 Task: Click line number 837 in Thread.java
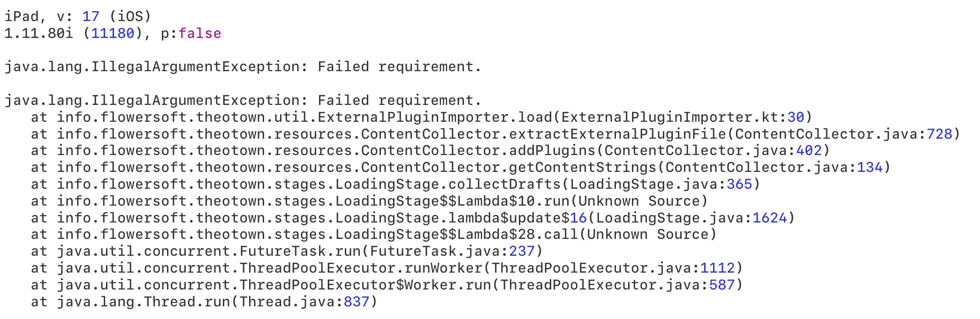357,302
